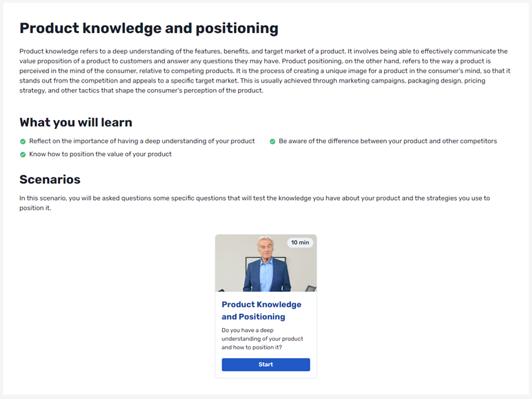The height and width of the screenshot is (399, 532).
Task: Click the In this scenario description paragraph
Action: click(255, 203)
